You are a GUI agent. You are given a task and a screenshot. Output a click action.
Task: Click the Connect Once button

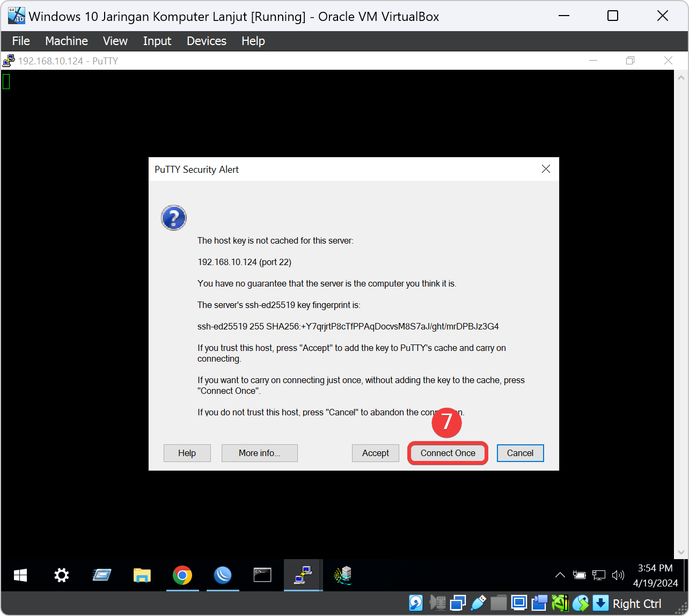coord(448,453)
